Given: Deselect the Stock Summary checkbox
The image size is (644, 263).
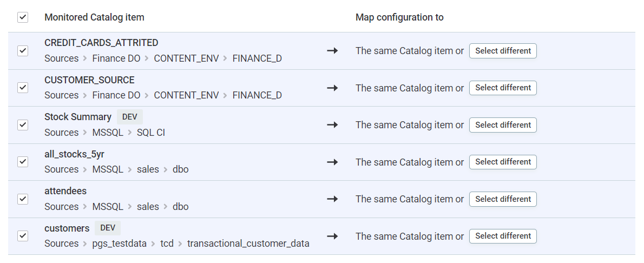Looking at the screenshot, I should tap(23, 125).
